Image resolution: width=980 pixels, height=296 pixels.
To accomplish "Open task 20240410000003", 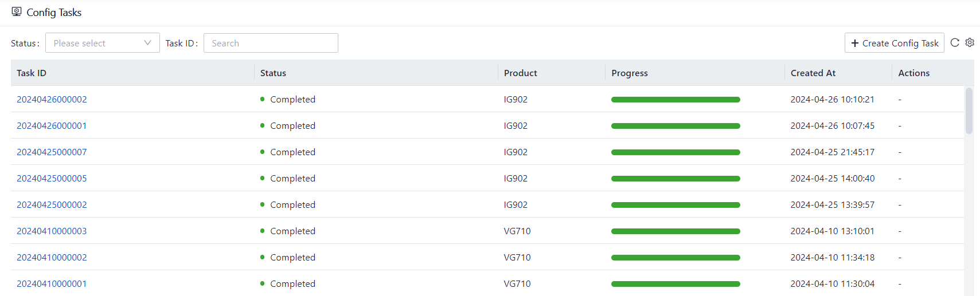I will [52, 231].
